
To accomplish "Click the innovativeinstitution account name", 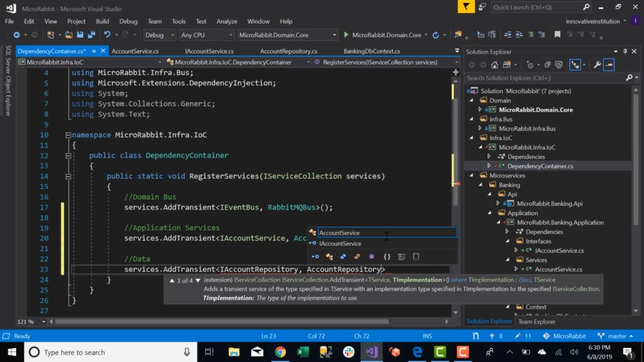I will (592, 21).
